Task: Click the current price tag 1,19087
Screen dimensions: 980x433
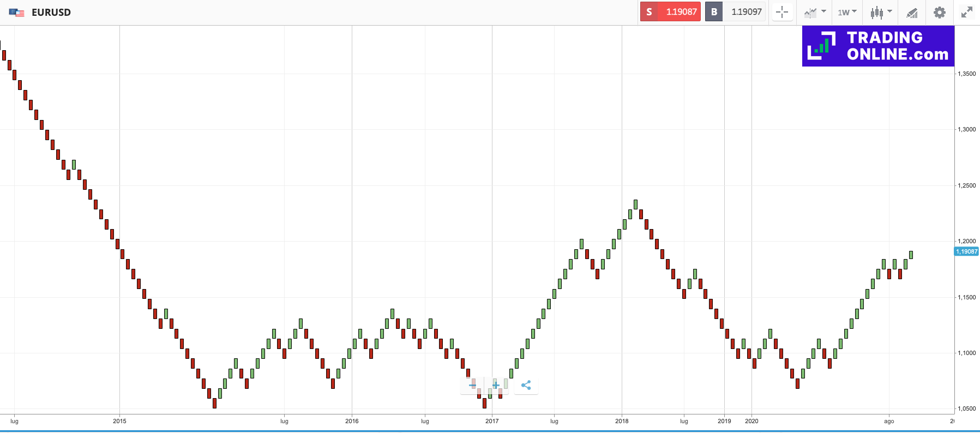Action: pos(966,251)
